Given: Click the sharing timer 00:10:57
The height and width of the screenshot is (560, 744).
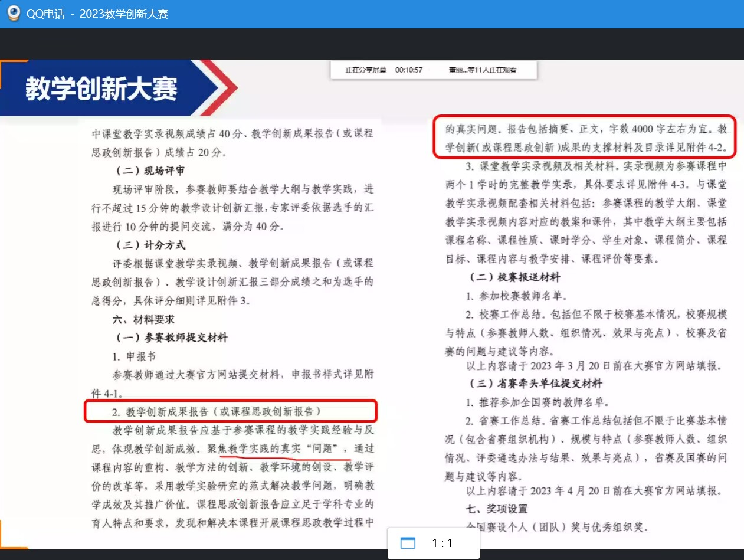Looking at the screenshot, I should tap(409, 70).
